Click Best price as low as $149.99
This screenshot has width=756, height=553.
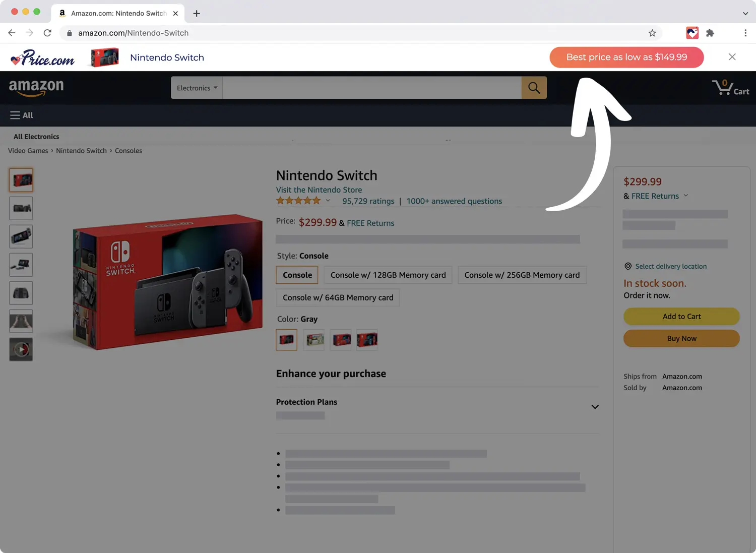(x=626, y=57)
